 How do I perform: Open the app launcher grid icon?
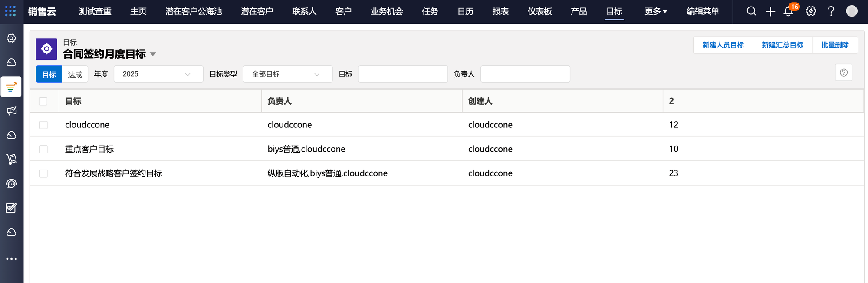(x=10, y=11)
